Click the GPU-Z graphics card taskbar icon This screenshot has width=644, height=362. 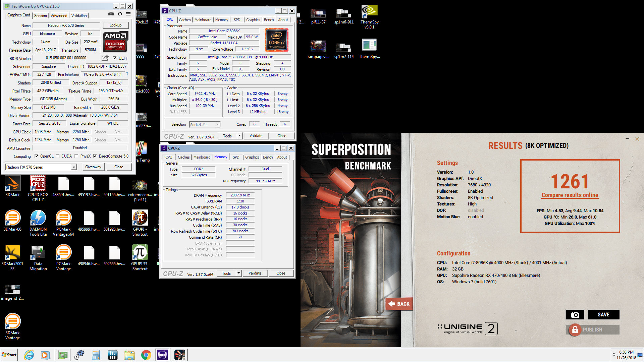click(x=62, y=355)
